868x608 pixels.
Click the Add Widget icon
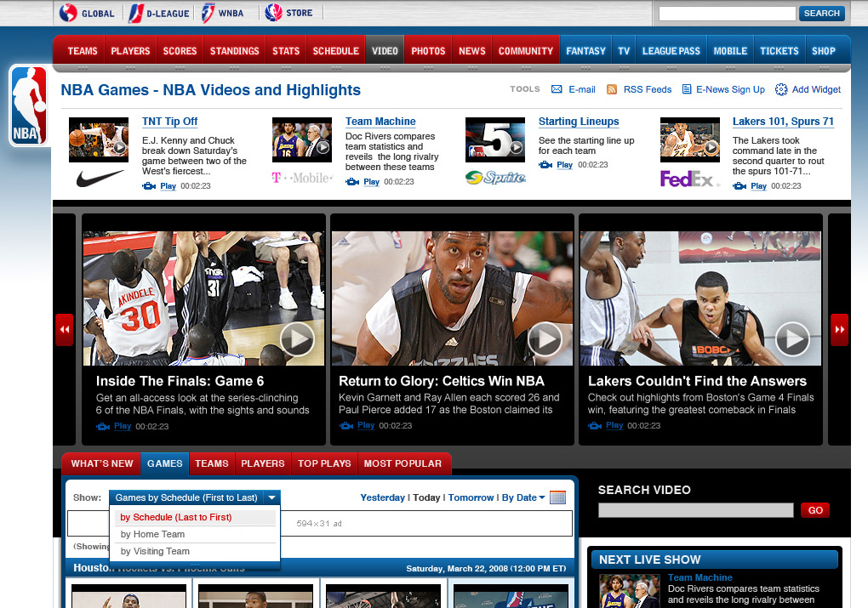tap(781, 89)
